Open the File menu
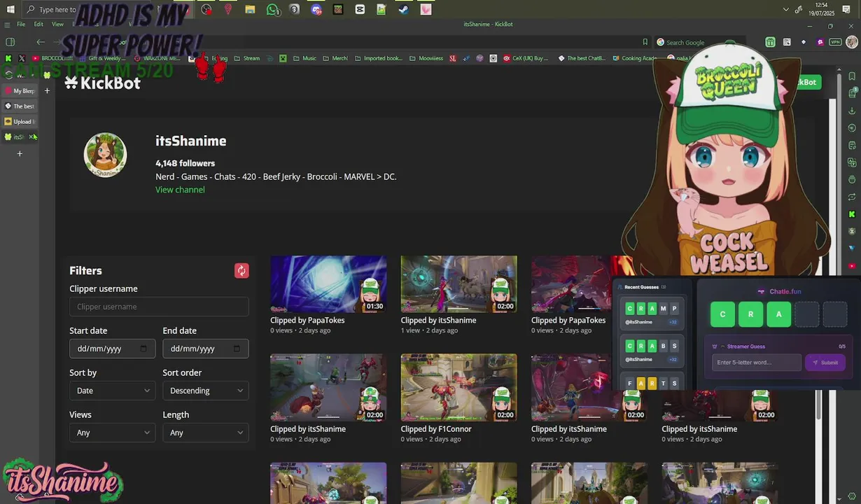 pos(21,24)
